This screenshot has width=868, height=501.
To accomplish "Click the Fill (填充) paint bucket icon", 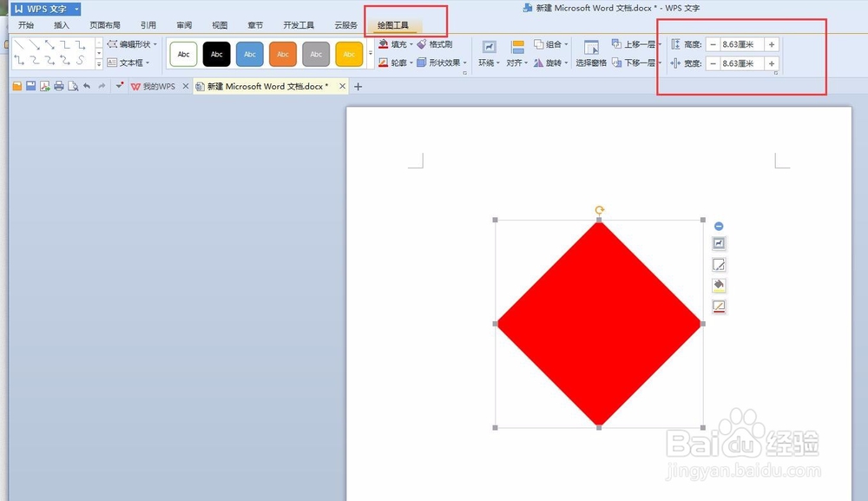I will [x=383, y=44].
